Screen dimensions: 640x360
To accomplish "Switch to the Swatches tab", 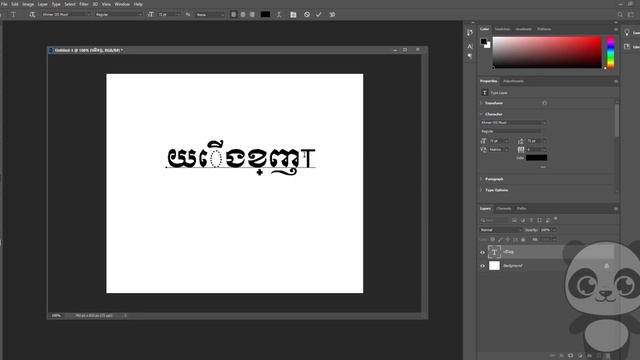I will tap(502, 29).
